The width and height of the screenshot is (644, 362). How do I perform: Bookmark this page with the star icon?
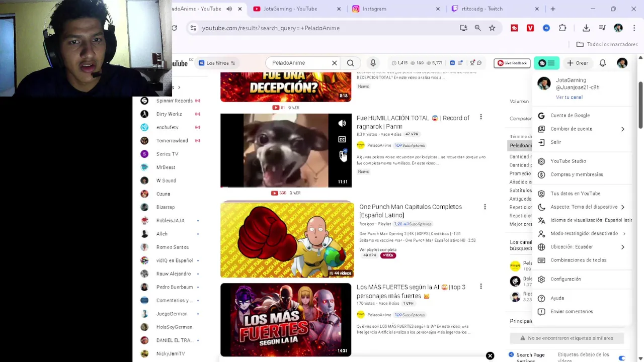click(492, 28)
